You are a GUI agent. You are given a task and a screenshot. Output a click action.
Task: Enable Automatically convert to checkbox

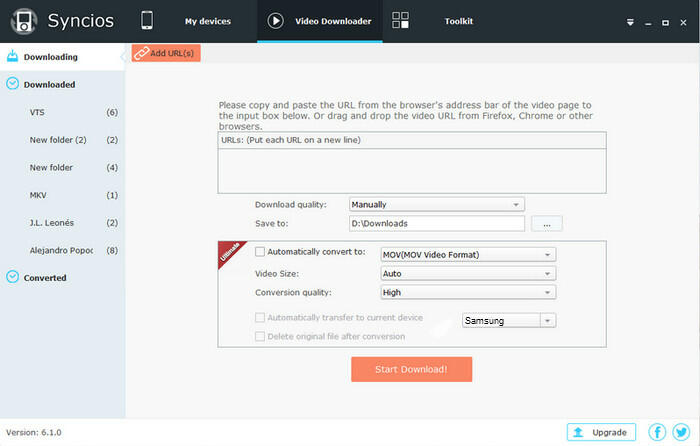[260, 252]
